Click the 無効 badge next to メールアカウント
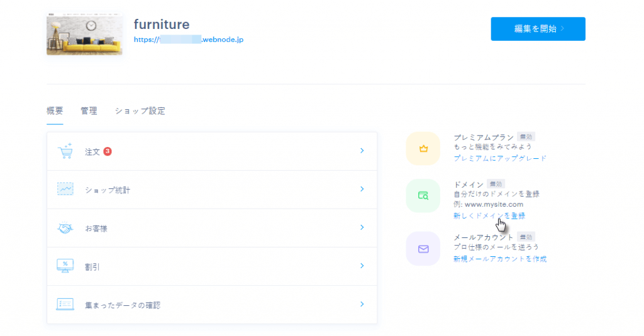644x336 pixels. pyautogui.click(x=526, y=237)
